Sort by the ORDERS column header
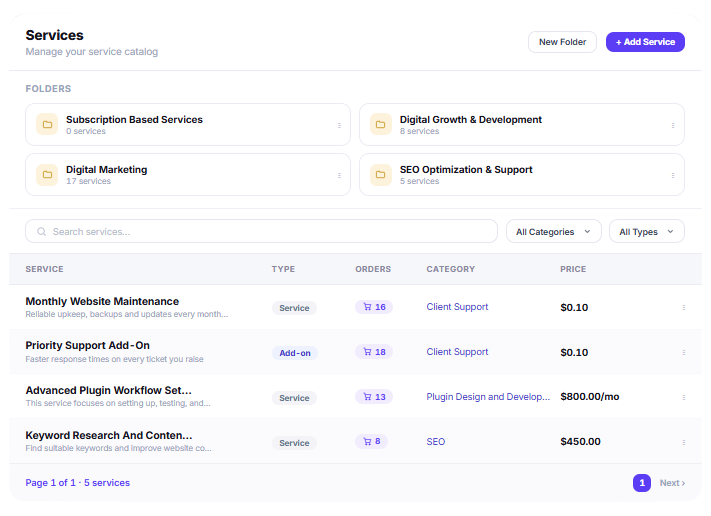 click(x=373, y=269)
